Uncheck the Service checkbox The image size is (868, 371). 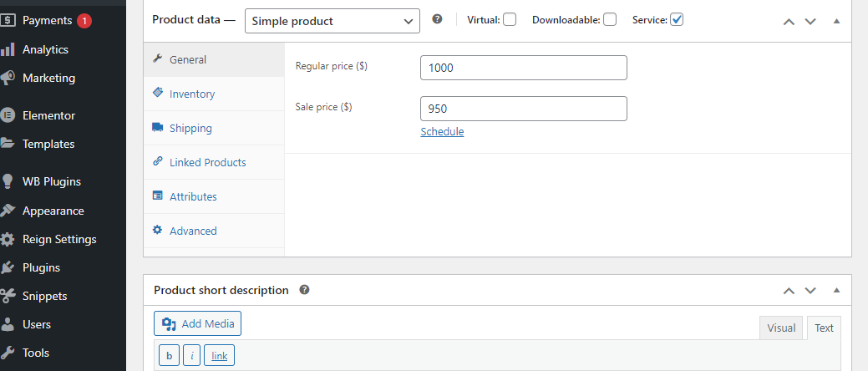pos(677,20)
